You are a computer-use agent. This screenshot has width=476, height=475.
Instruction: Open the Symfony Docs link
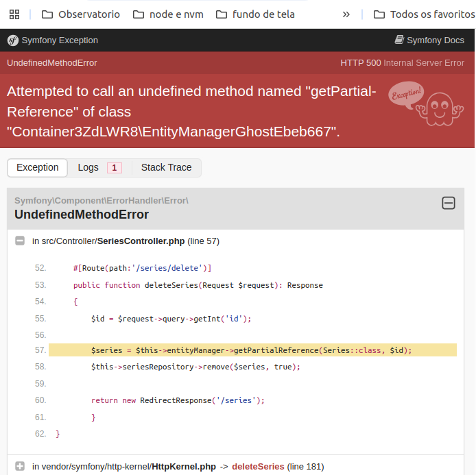click(429, 40)
